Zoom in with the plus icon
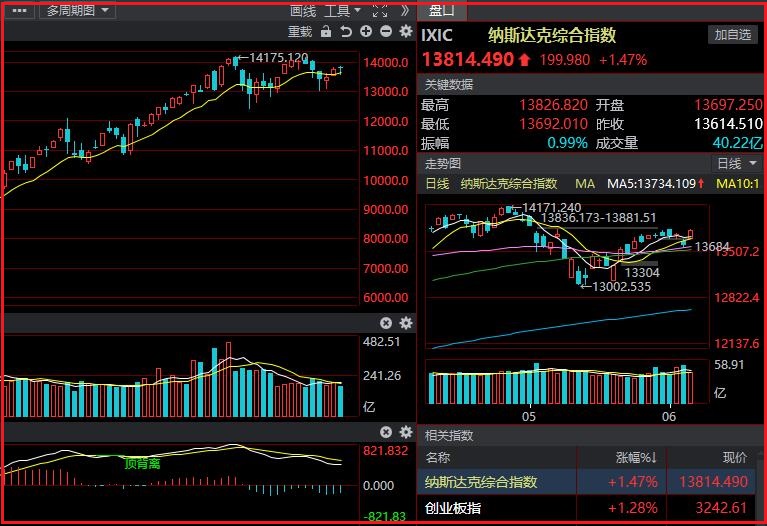767x526 pixels. point(366,32)
